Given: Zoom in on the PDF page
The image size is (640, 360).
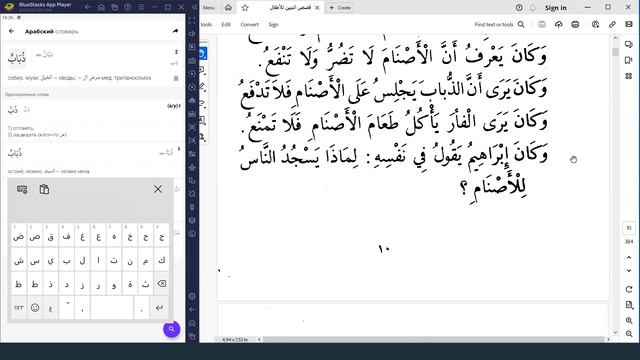Looking at the screenshot, I should pos(629,320).
